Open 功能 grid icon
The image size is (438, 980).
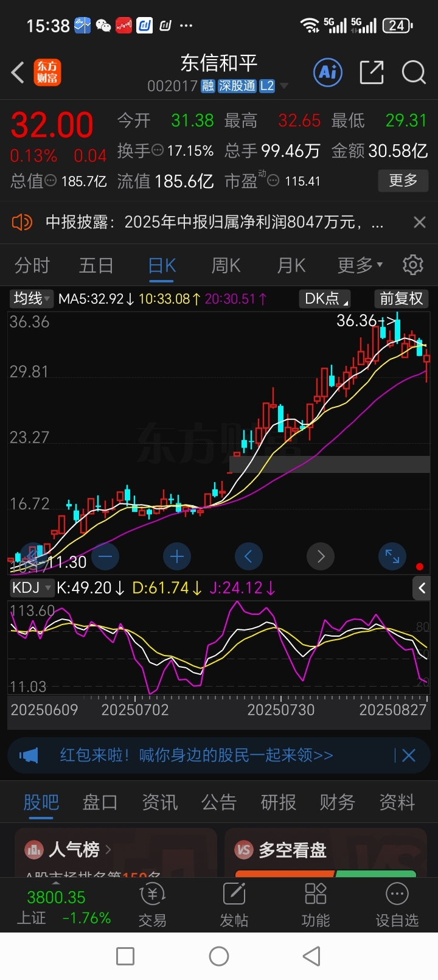315,905
